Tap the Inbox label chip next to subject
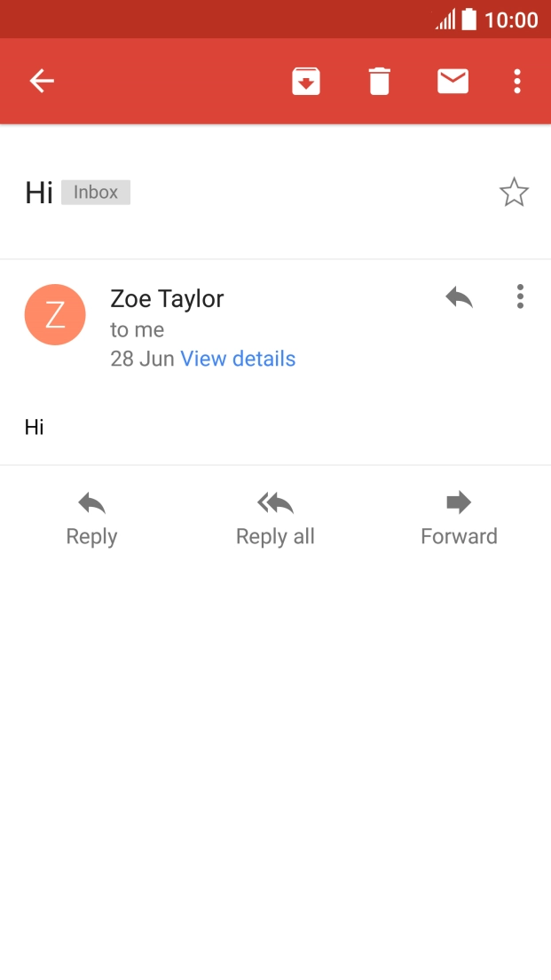 95,192
